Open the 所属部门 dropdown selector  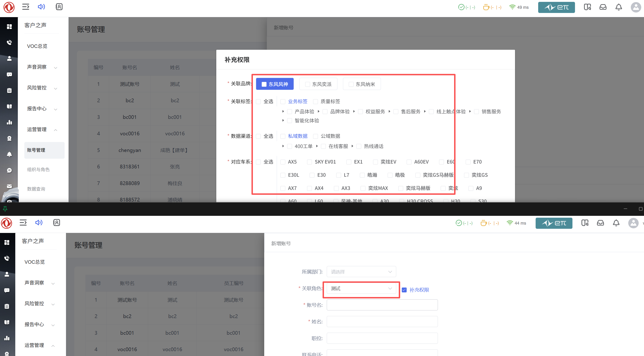[361, 272]
